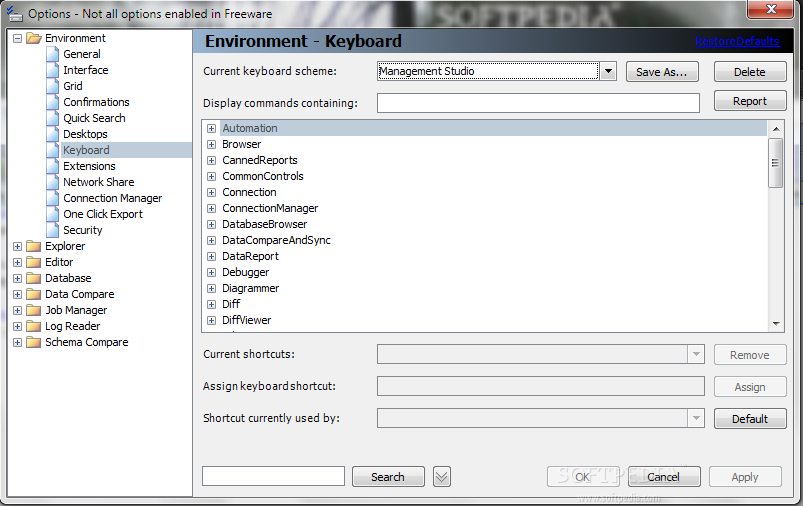
Task: Open the Security options page
Action: (82, 230)
